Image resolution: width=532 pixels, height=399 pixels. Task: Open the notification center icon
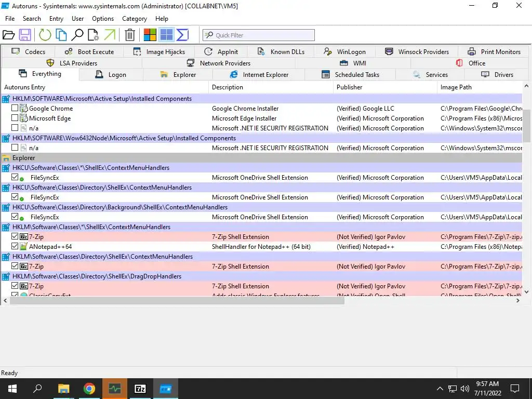(x=515, y=389)
